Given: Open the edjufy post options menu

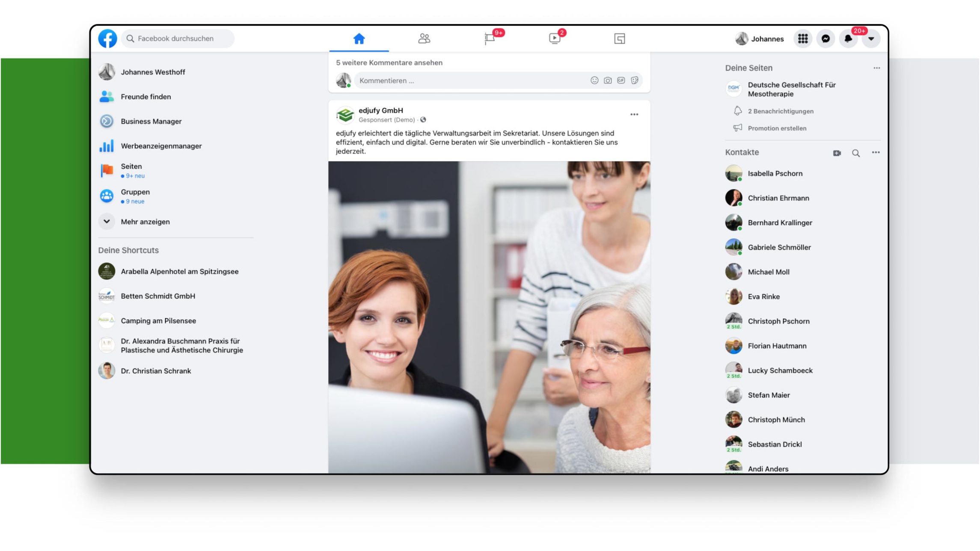Looking at the screenshot, I should pyautogui.click(x=634, y=115).
